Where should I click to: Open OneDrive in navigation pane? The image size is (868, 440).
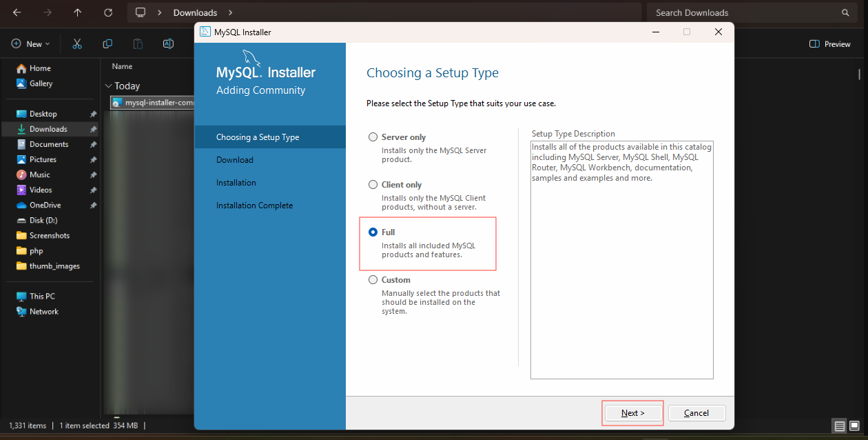coord(45,205)
